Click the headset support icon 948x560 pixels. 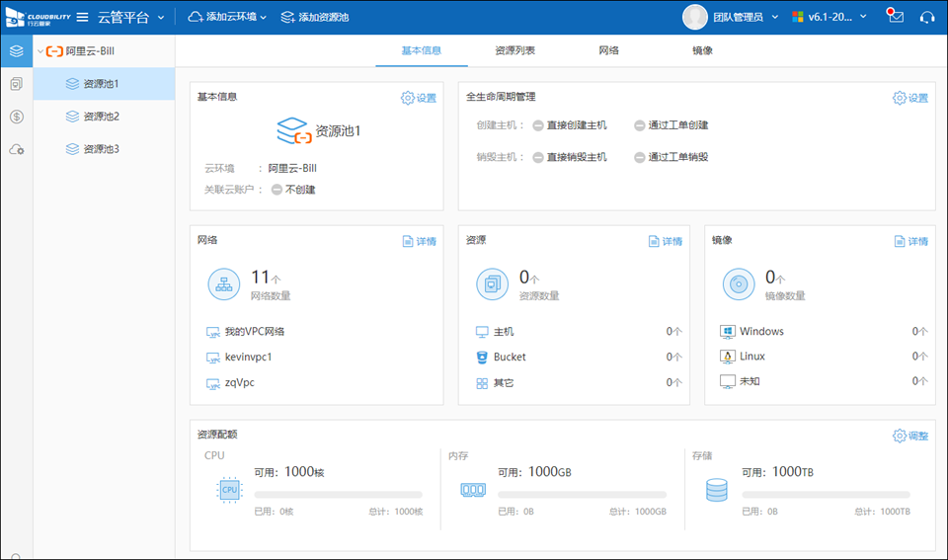pyautogui.click(x=927, y=17)
